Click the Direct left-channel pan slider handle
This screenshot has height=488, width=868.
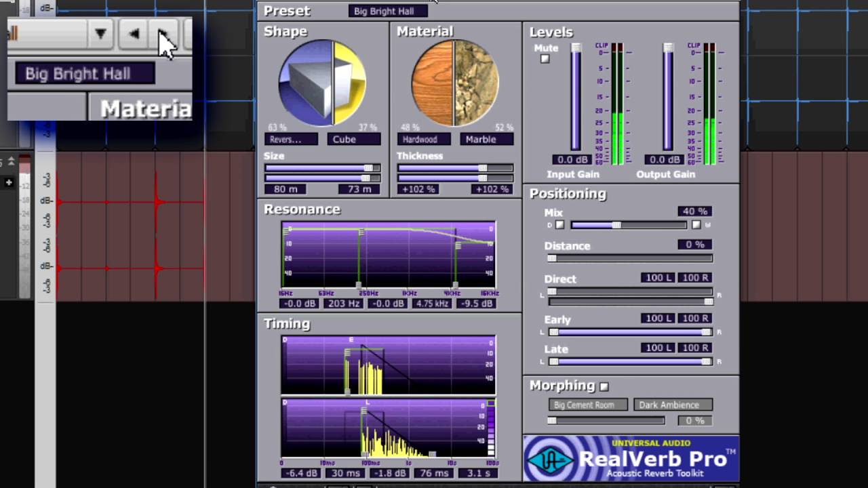click(x=552, y=291)
